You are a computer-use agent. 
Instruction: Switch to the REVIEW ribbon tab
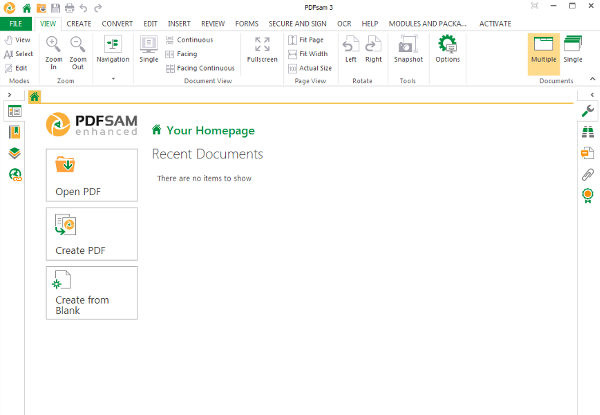(213, 24)
